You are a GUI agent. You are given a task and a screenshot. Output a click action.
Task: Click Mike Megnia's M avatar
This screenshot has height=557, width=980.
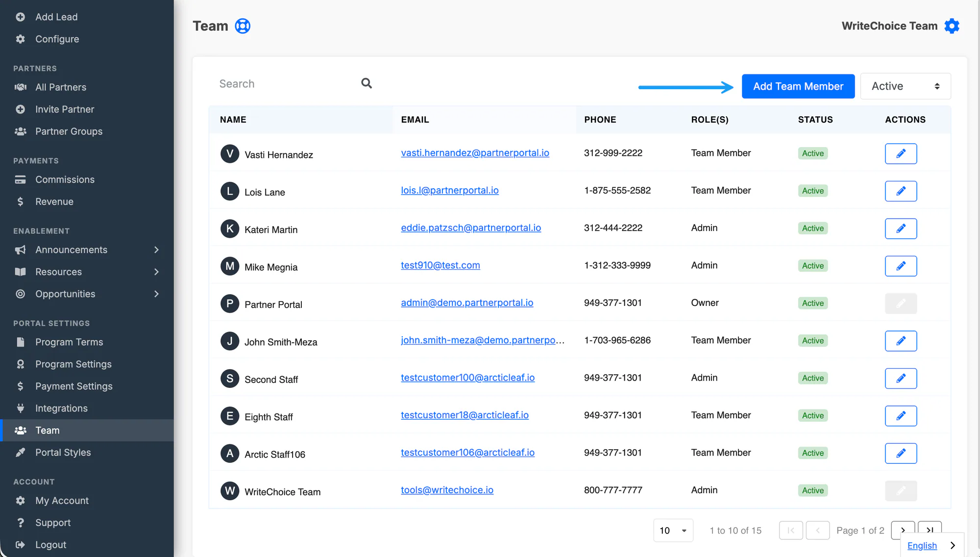coord(230,266)
